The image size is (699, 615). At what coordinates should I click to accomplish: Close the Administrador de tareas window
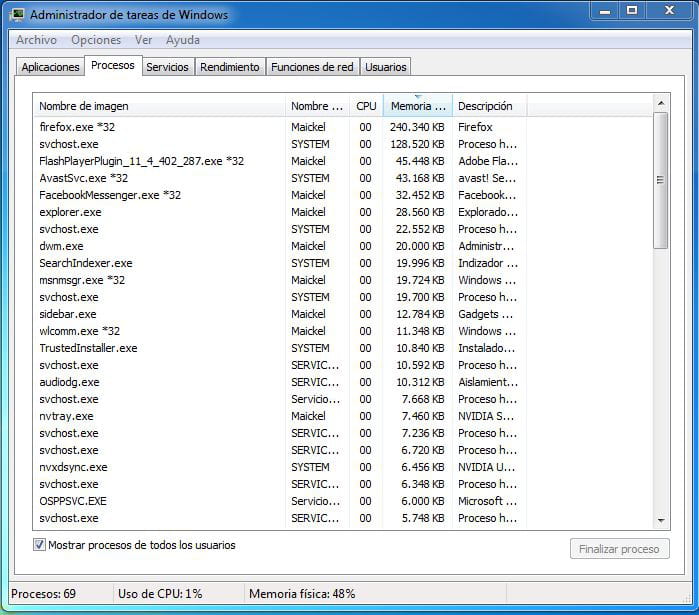click(670, 11)
